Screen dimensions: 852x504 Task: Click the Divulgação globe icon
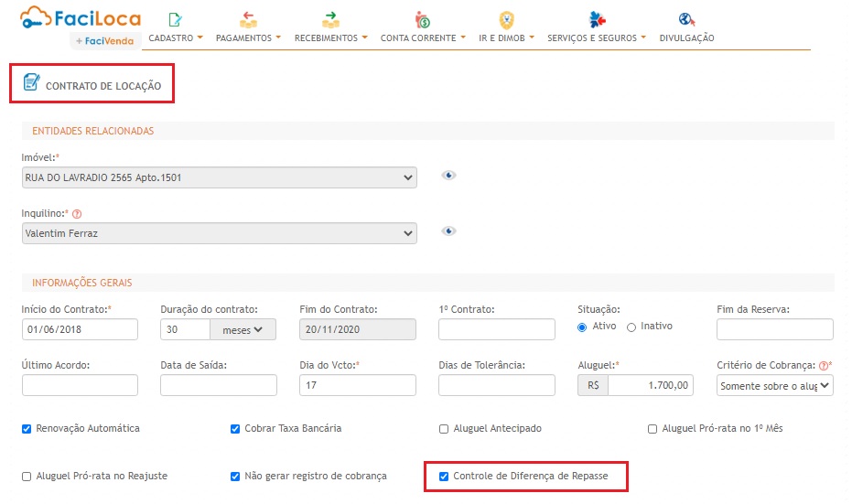[686, 19]
